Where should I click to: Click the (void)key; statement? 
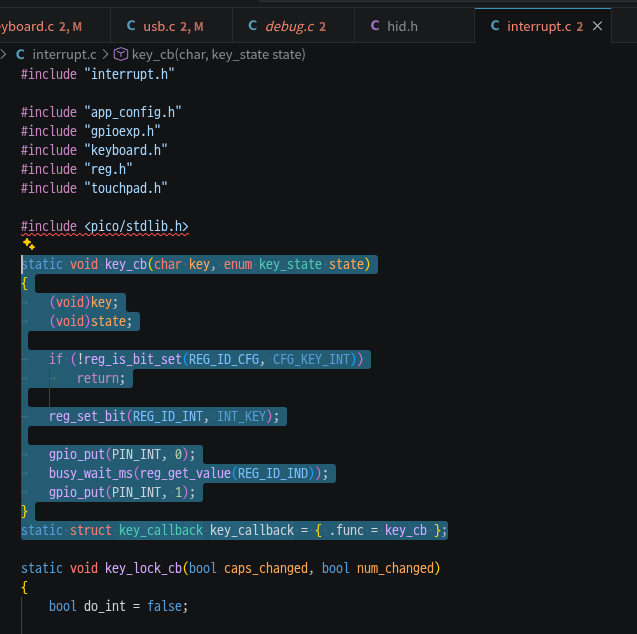coord(84,302)
